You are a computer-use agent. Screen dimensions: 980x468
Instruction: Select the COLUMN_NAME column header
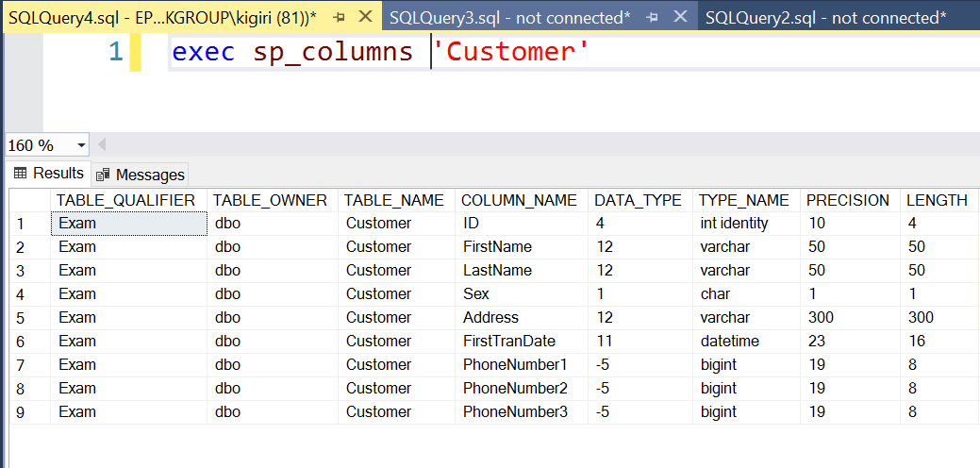(522, 200)
